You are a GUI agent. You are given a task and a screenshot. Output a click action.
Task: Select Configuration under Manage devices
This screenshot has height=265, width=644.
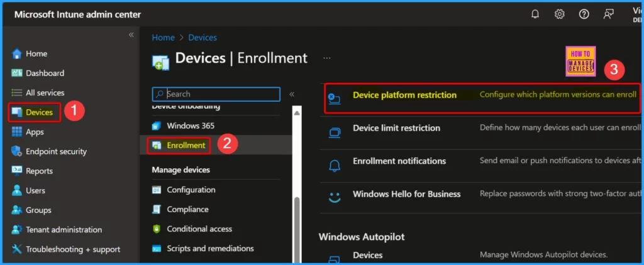click(191, 190)
